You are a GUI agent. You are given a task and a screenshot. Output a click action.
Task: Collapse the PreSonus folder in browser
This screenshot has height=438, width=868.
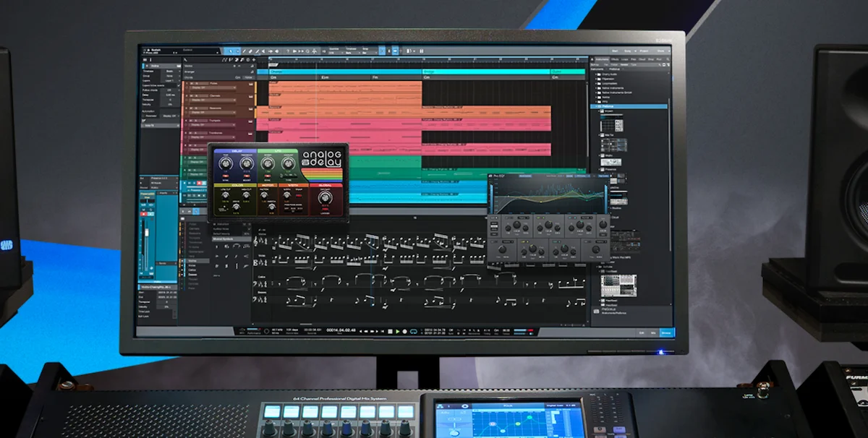coord(596,106)
